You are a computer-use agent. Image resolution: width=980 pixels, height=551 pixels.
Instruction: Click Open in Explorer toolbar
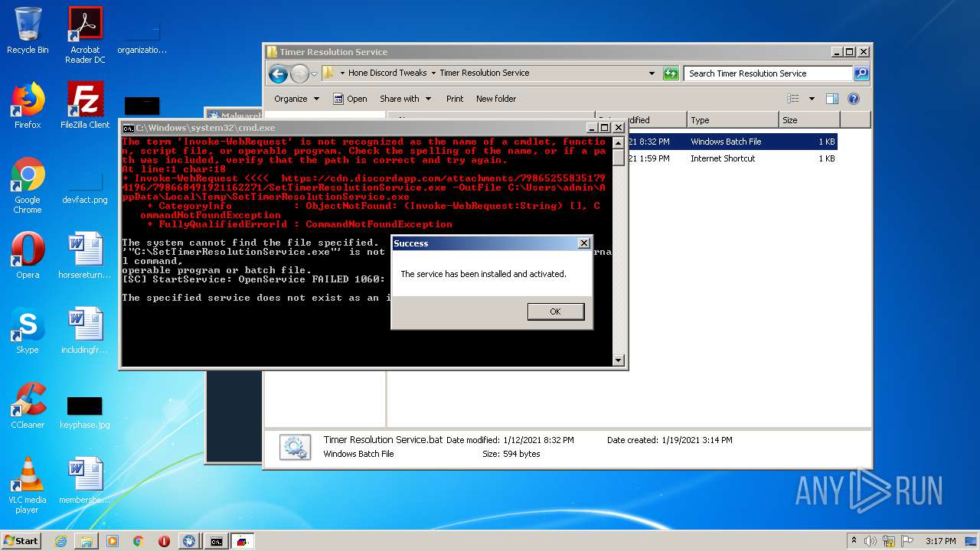tap(350, 99)
